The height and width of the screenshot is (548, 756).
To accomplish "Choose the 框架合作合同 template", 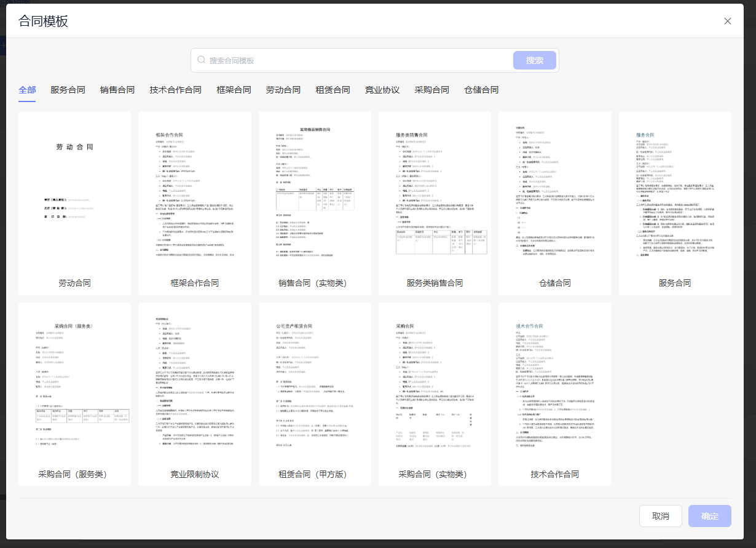I will click(194, 194).
